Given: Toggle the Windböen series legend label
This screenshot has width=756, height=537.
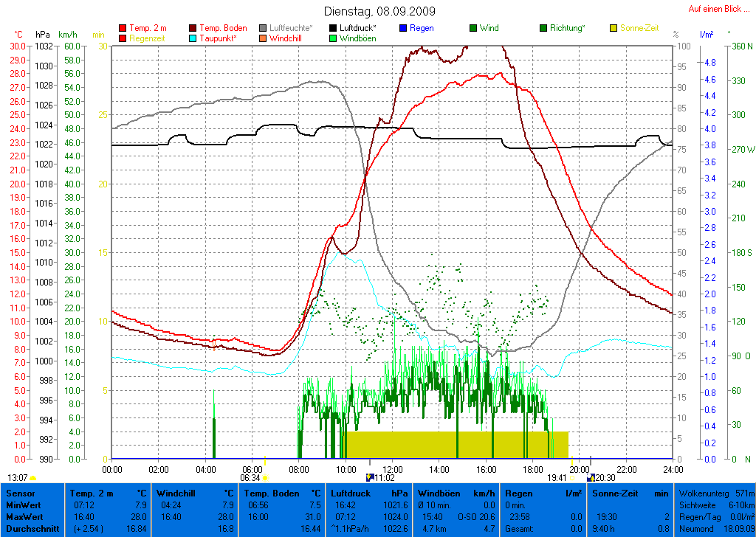Looking at the screenshot, I should pyautogui.click(x=357, y=38).
